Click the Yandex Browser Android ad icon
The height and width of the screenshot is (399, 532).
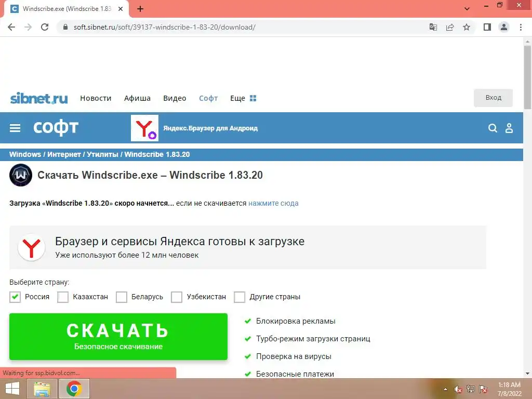144,128
